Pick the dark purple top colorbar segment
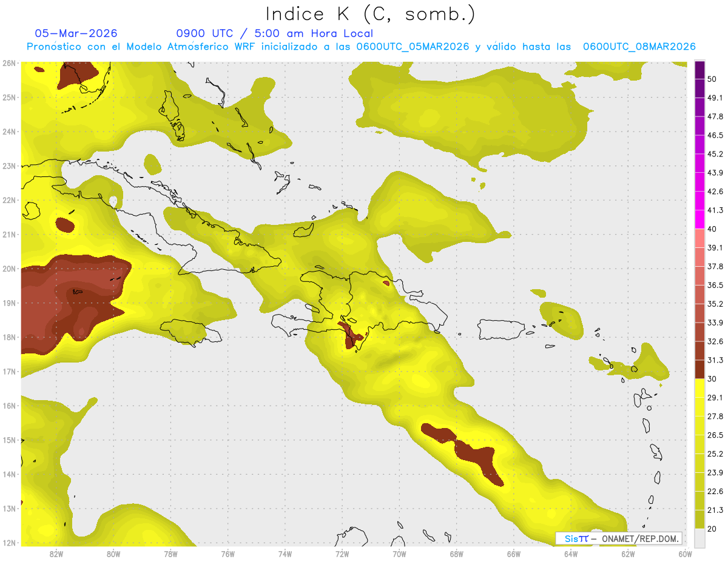Viewport: 728px width, 562px height. [x=699, y=71]
